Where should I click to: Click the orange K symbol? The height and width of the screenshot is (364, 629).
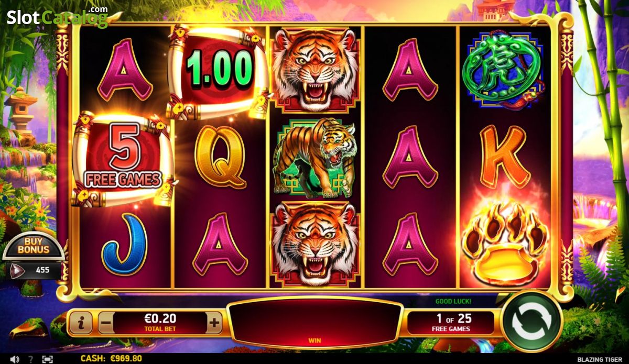[x=504, y=157]
